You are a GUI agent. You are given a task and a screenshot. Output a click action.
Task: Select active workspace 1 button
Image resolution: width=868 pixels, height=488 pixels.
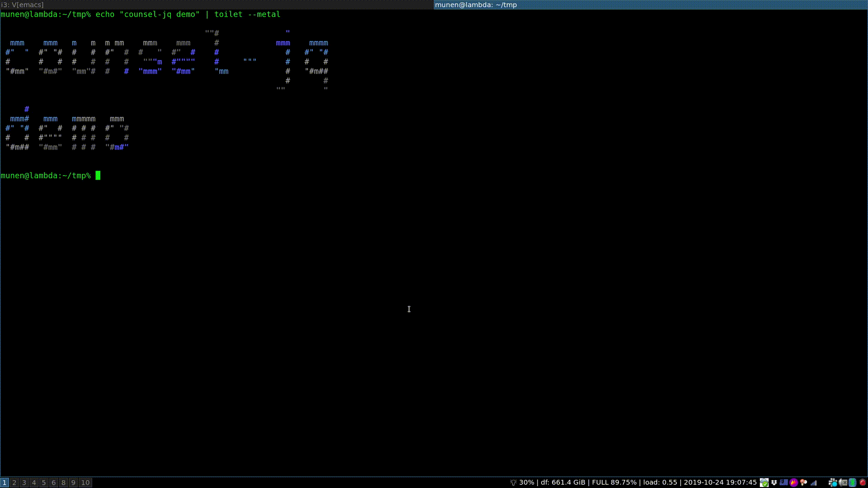(x=5, y=483)
